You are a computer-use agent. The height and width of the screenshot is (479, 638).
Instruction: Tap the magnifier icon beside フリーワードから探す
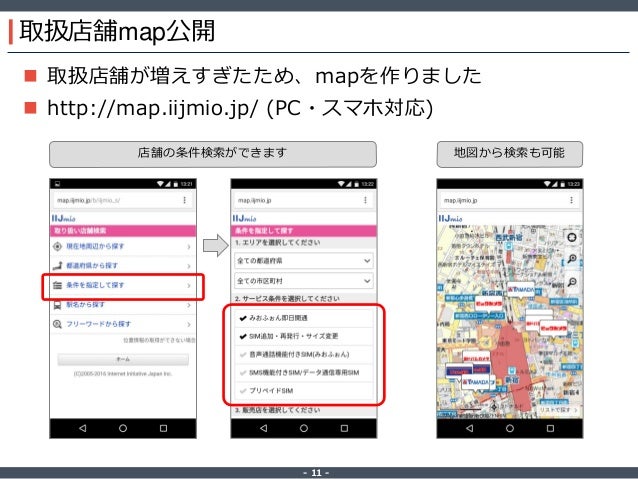[x=57, y=324]
